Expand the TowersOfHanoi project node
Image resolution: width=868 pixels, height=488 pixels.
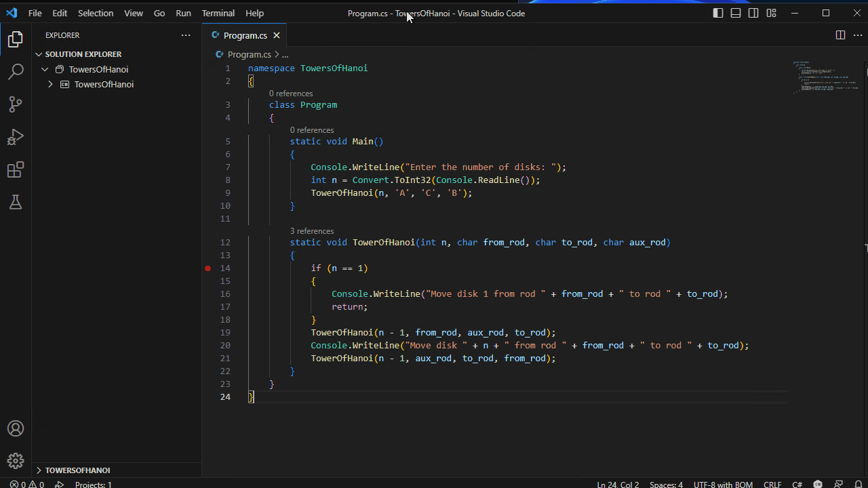(50, 84)
